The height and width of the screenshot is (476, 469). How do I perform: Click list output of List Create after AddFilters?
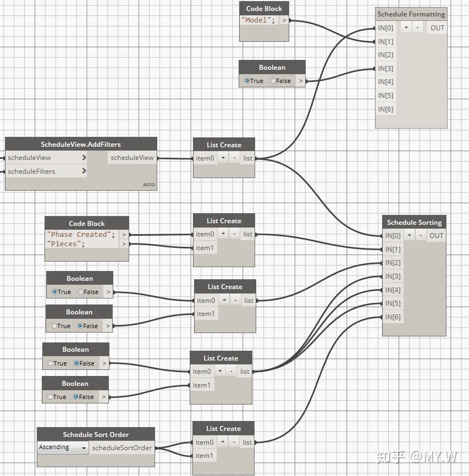tap(247, 158)
